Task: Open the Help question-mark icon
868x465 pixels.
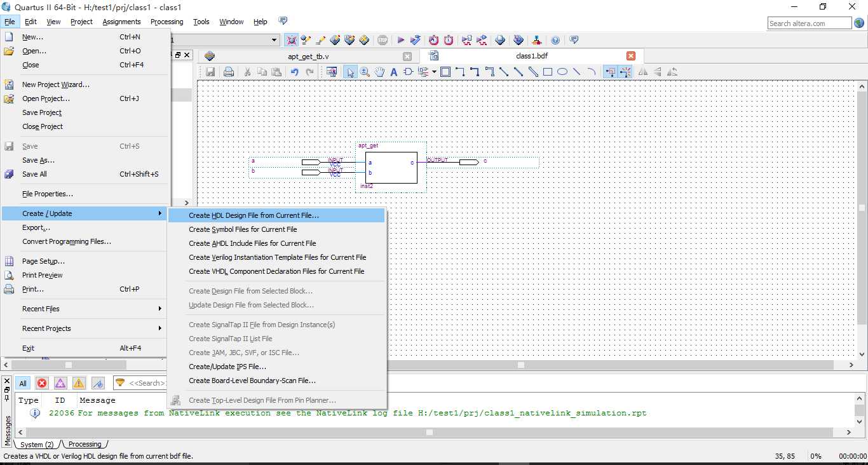Action: 555,40
